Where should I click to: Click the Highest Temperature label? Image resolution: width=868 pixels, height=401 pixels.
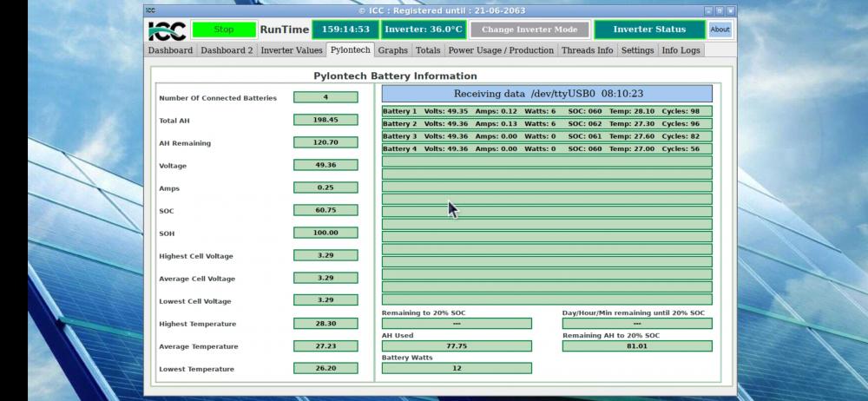pos(198,324)
